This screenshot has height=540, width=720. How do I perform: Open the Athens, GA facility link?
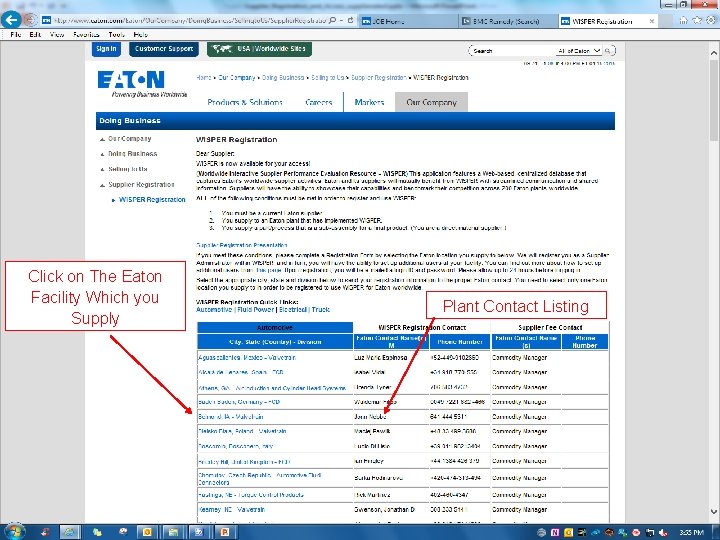tap(272, 388)
